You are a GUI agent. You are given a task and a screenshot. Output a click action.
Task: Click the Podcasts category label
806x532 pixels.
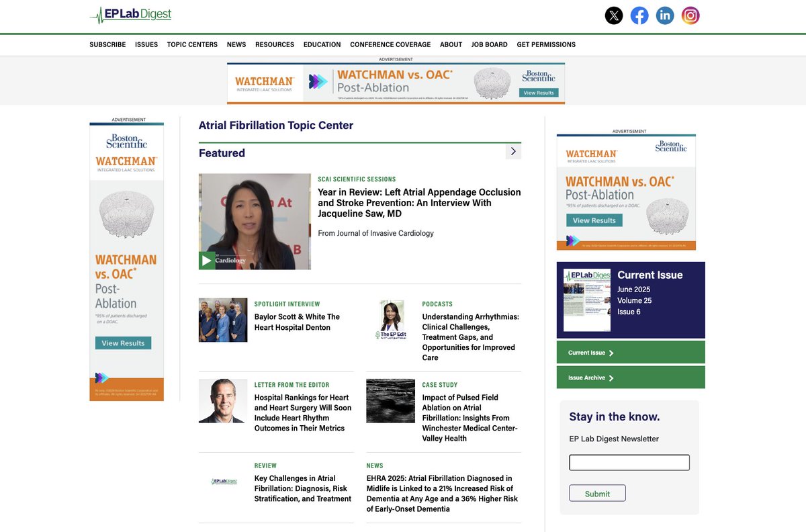pyautogui.click(x=437, y=304)
